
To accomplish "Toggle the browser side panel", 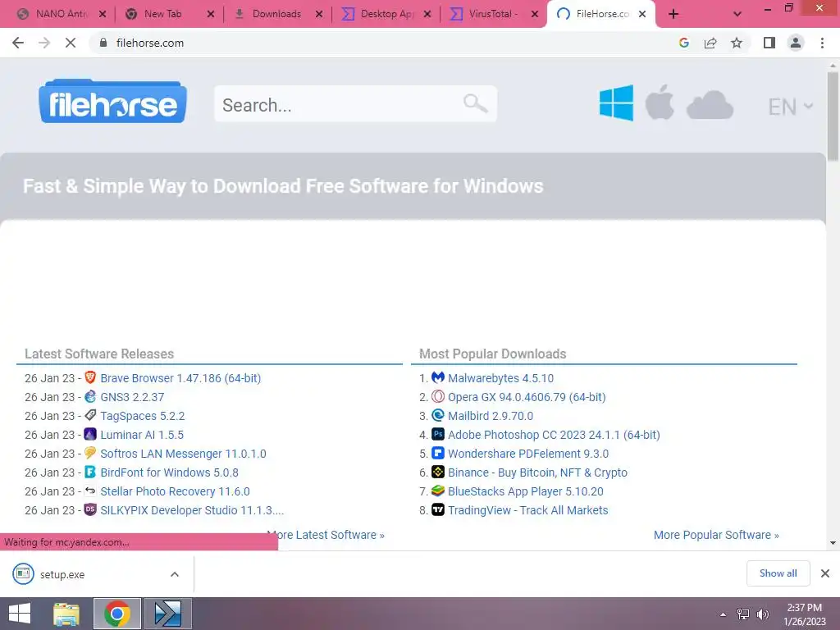I will (769, 43).
